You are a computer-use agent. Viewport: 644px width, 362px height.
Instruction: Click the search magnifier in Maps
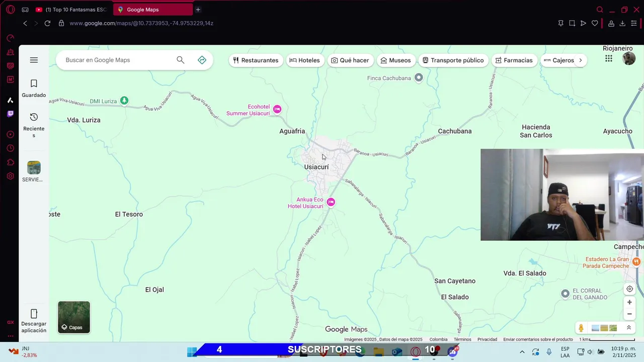tap(181, 60)
